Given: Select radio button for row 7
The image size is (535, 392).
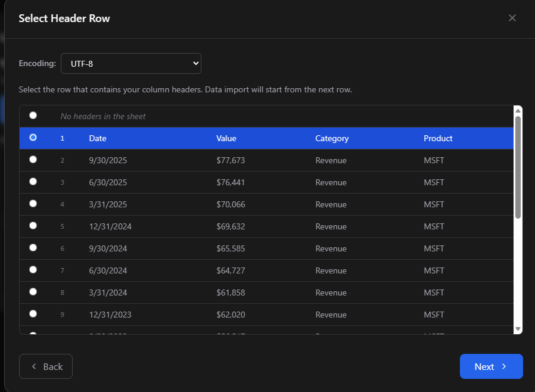Looking at the screenshot, I should tap(33, 270).
